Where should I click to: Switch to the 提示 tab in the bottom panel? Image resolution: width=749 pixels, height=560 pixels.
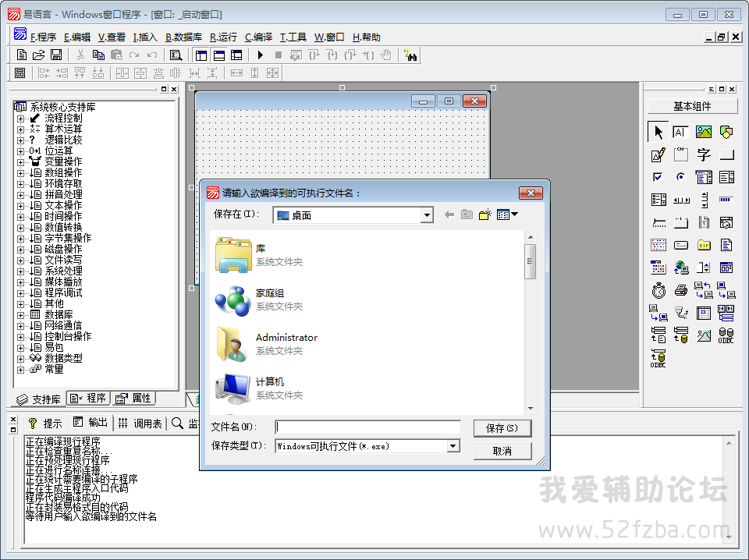[x=45, y=424]
